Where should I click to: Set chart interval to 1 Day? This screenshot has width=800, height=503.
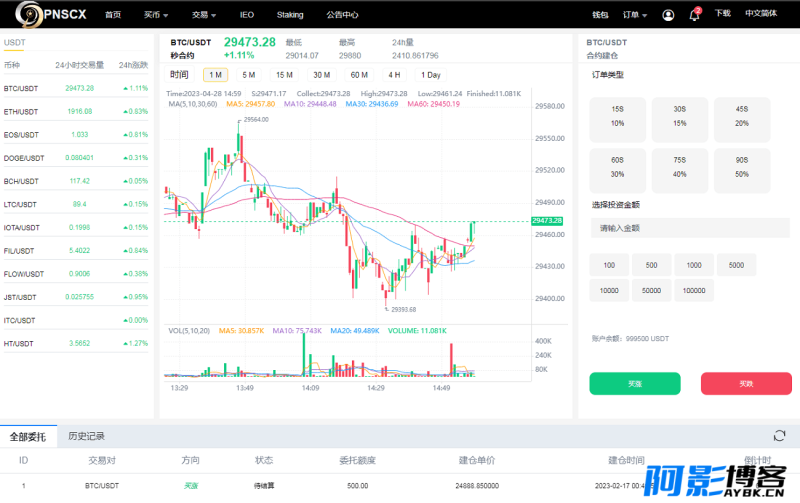(431, 75)
